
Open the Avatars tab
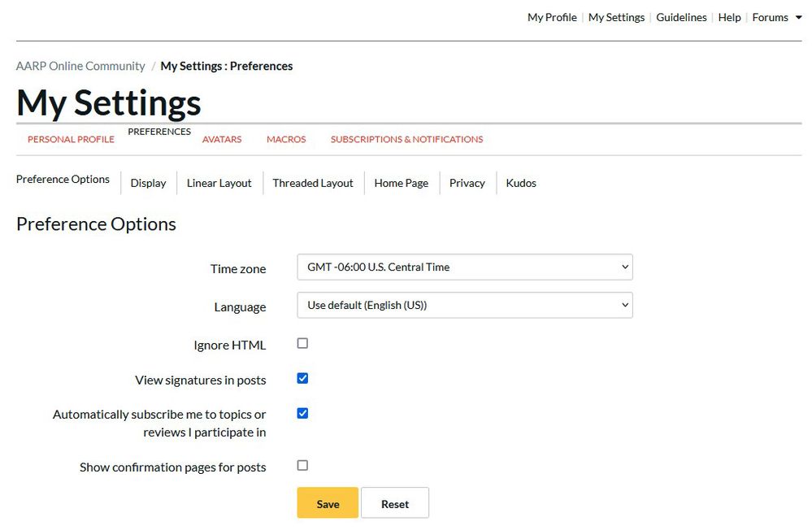[x=222, y=139]
